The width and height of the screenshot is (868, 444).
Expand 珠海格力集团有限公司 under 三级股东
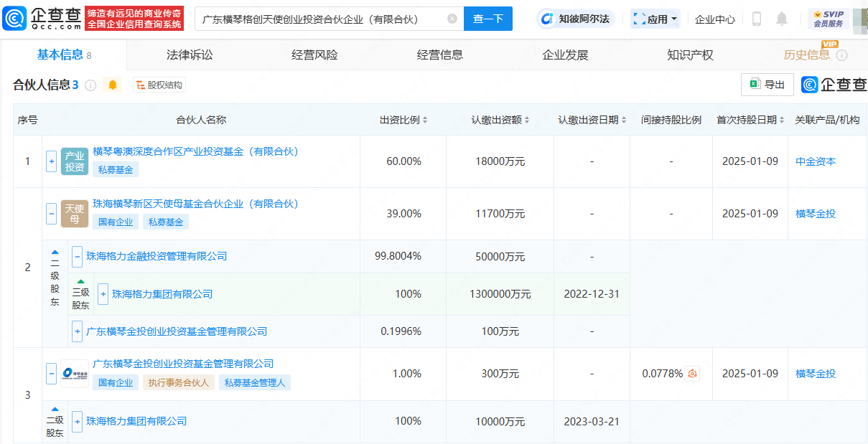click(x=103, y=294)
